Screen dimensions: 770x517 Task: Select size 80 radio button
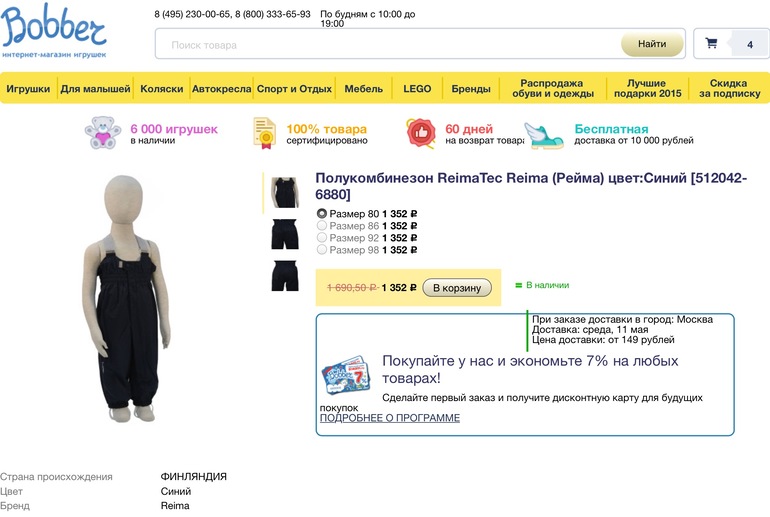tap(322, 213)
